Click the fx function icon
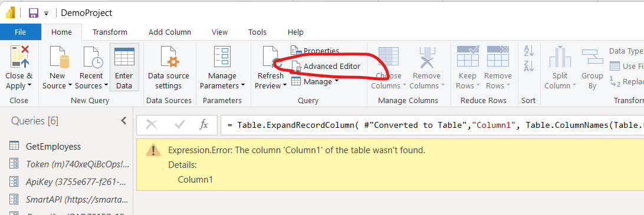644x215 pixels. (x=203, y=125)
